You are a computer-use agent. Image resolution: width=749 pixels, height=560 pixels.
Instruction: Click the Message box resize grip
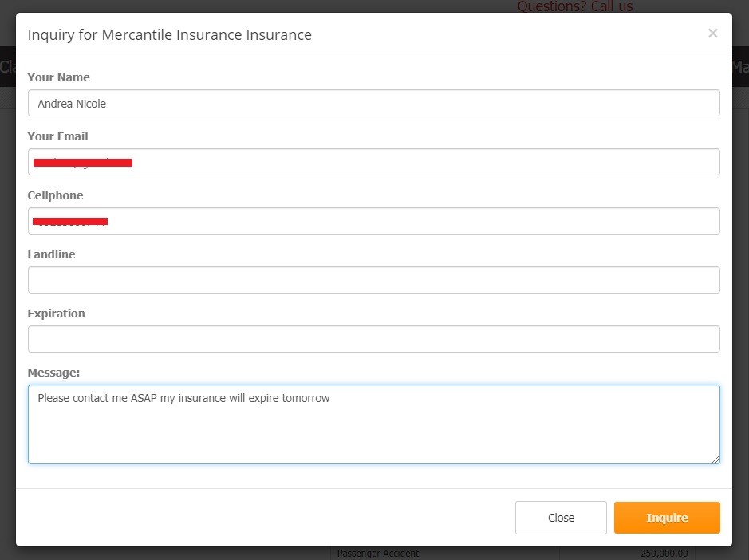[x=715, y=459]
